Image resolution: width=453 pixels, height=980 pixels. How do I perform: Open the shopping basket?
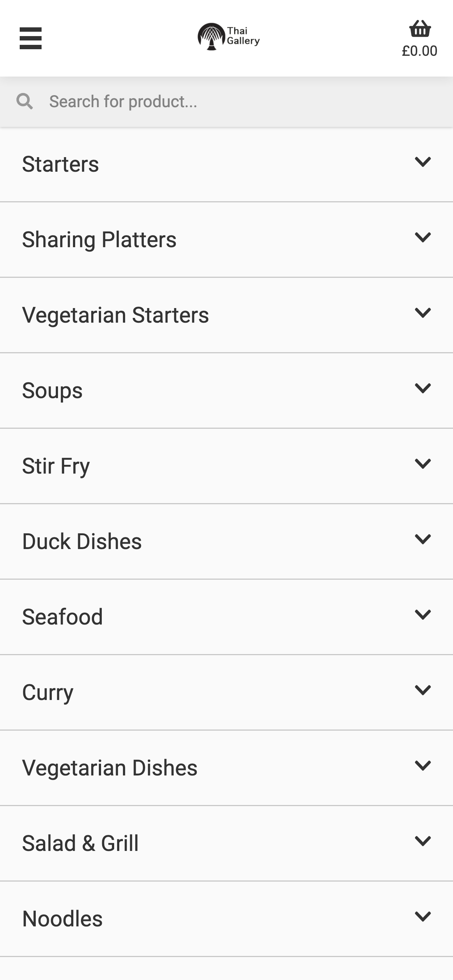(x=420, y=29)
